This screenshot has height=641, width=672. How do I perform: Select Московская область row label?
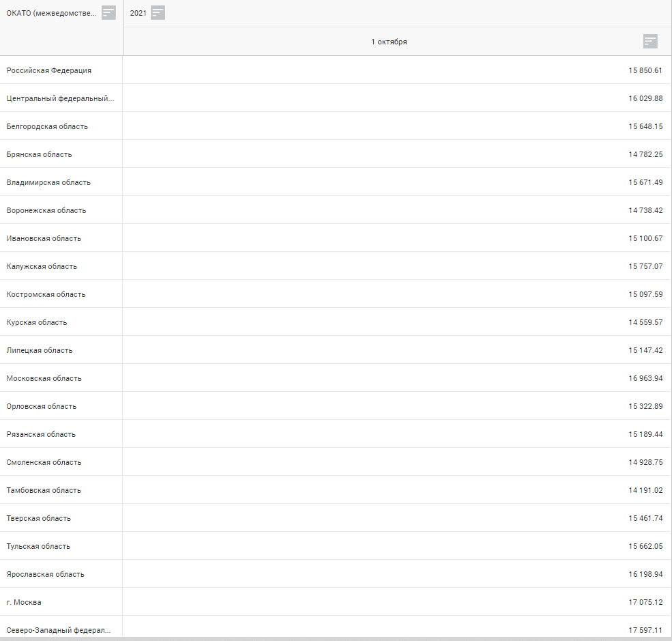pyautogui.click(x=44, y=378)
